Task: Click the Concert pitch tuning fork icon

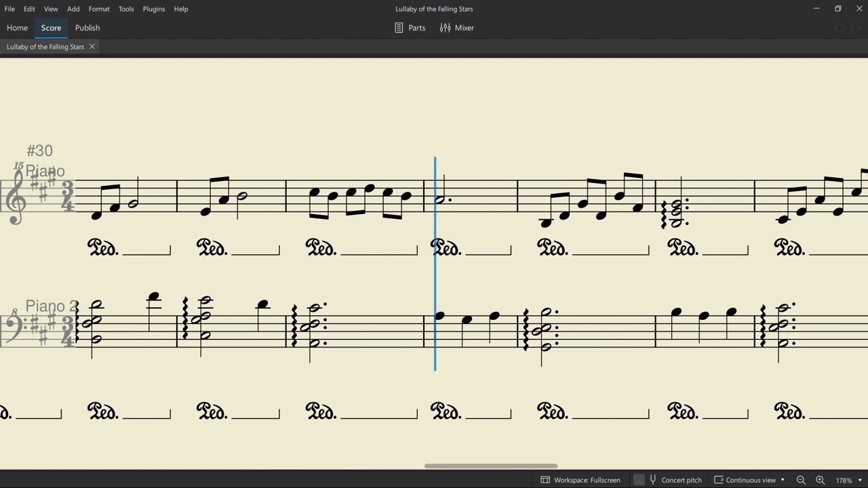Action: pos(653,480)
